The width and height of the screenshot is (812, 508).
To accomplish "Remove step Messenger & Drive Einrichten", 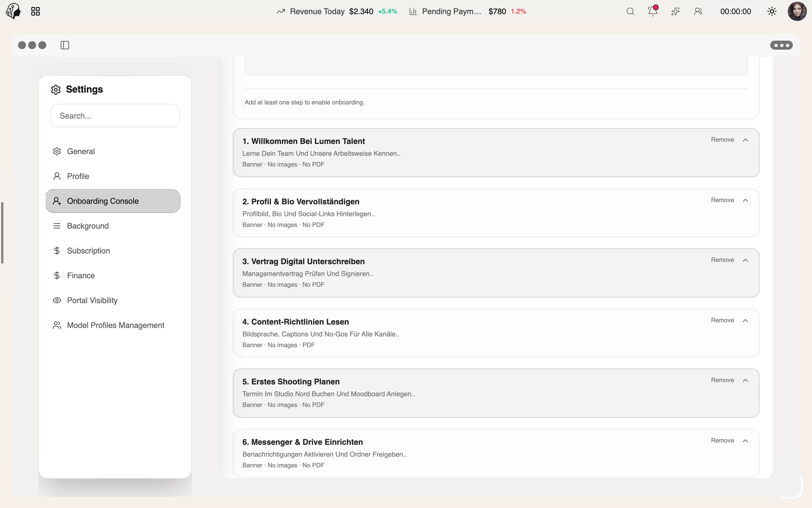I will coord(722,441).
